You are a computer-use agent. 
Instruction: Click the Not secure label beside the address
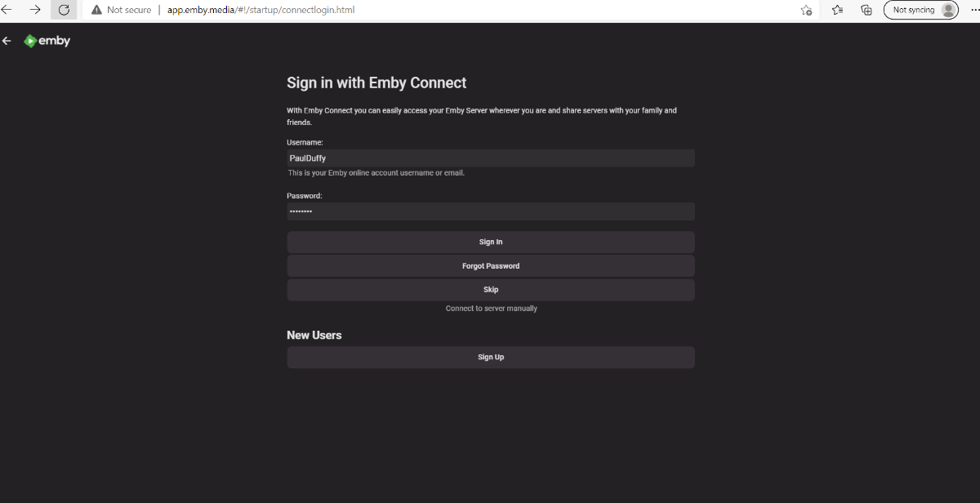click(129, 10)
